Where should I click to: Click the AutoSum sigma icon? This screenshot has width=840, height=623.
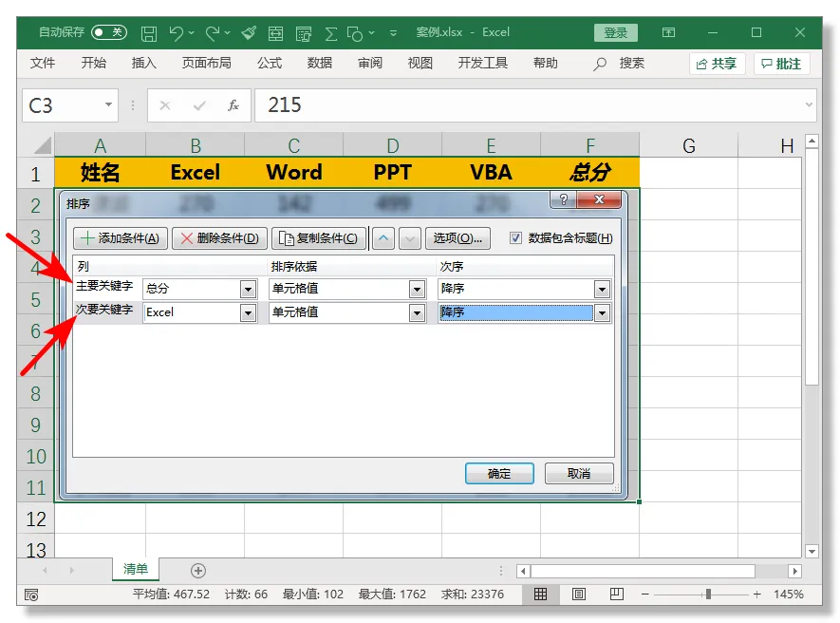point(331,33)
